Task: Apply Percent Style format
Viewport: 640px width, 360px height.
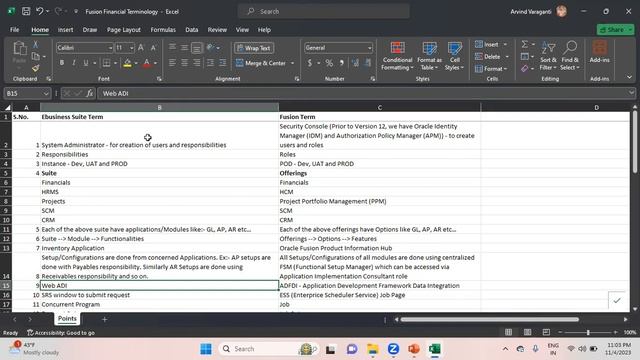Action: pyautogui.click(x=329, y=63)
